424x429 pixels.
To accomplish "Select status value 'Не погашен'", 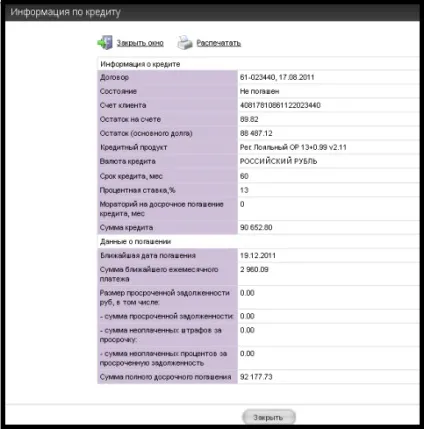I will (x=260, y=91).
